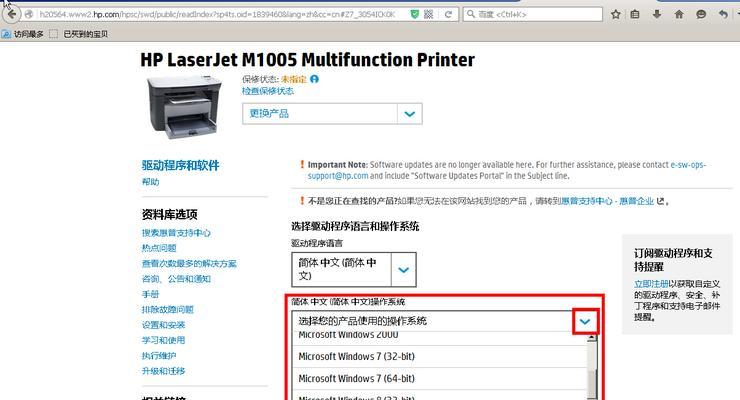The height and width of the screenshot is (400, 740).
Task: Open the 学习和使用 link
Action: tap(163, 340)
